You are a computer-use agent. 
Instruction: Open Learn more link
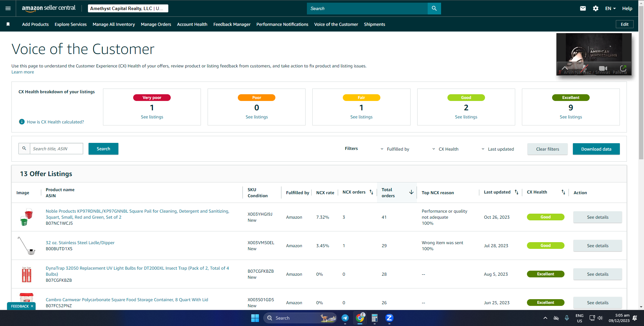pos(22,72)
